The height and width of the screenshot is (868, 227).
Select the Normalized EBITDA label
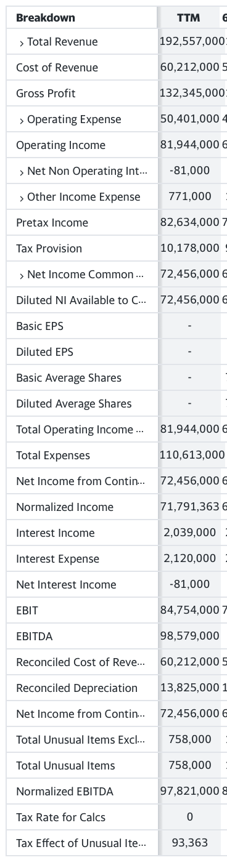pyautogui.click(x=65, y=792)
